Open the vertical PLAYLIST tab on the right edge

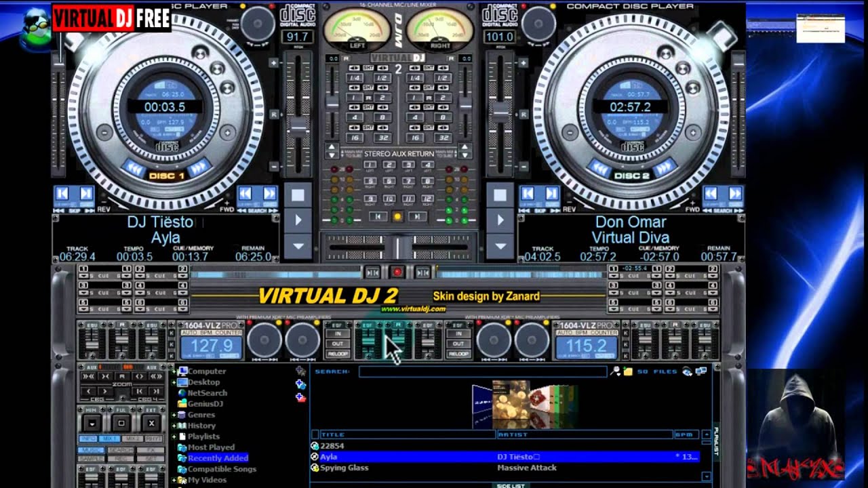[715, 441]
